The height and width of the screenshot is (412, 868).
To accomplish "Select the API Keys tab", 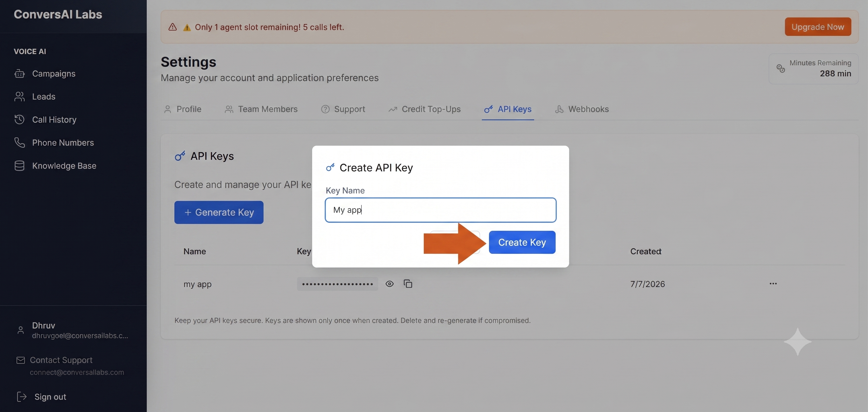I will click(x=508, y=109).
